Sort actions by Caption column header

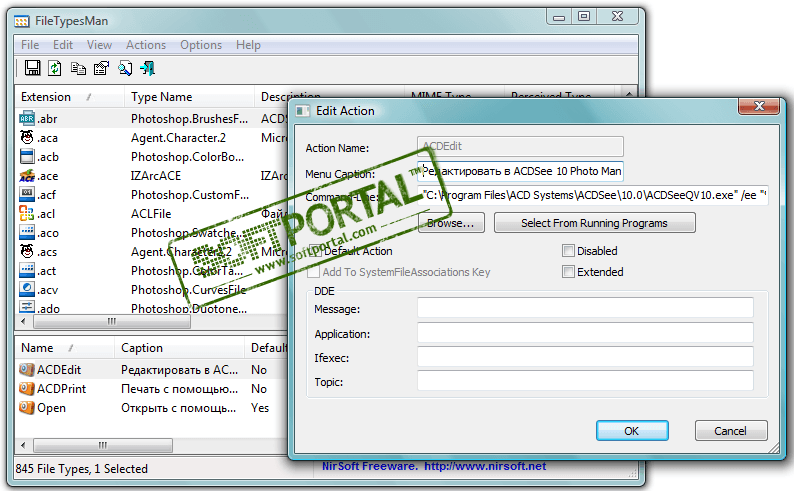click(179, 348)
